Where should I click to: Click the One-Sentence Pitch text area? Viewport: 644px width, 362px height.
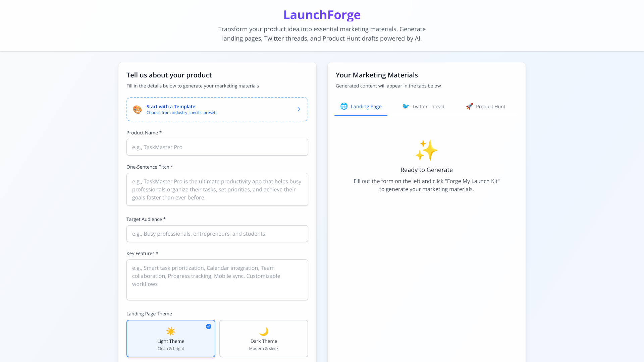click(x=217, y=189)
